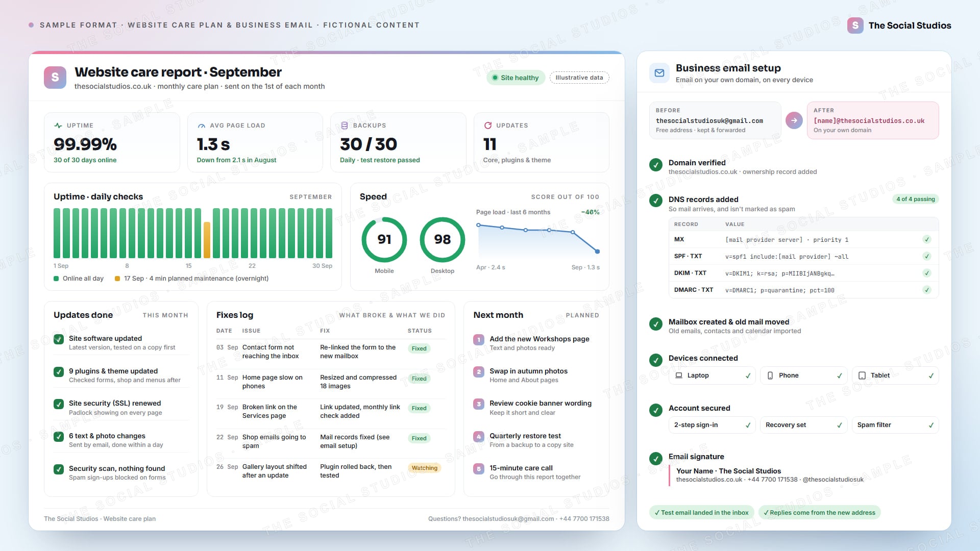Viewport: 980px width, 551px height.
Task: Click the 2-step sign-in chip
Action: 712,425
